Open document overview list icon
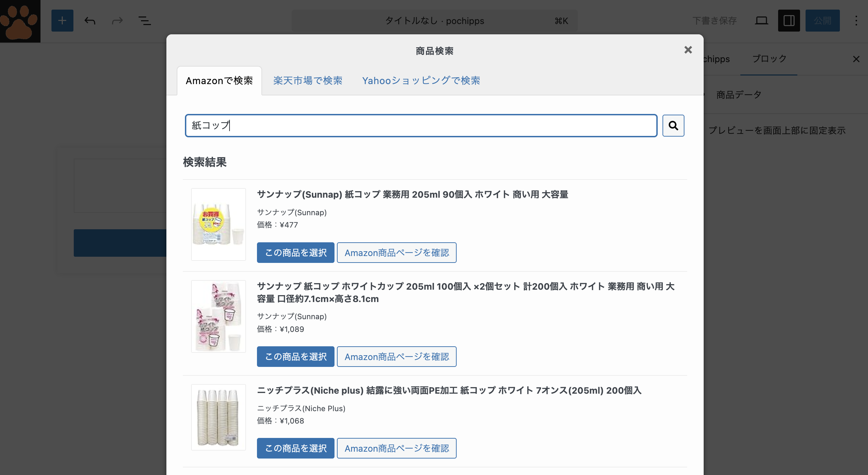Screen dimensions: 868x475 144,21
